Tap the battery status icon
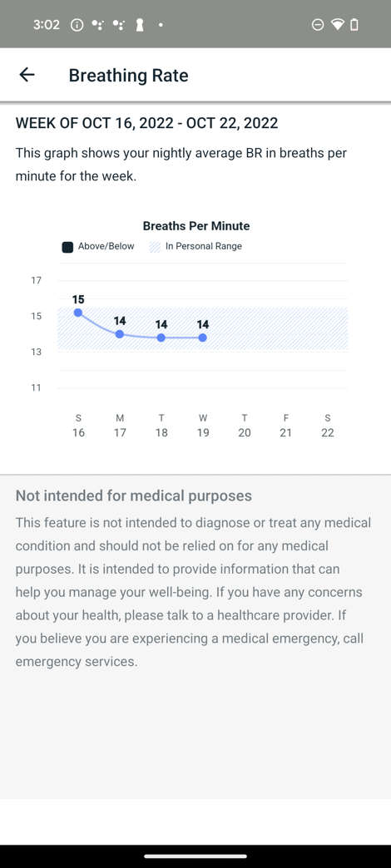 point(354,24)
